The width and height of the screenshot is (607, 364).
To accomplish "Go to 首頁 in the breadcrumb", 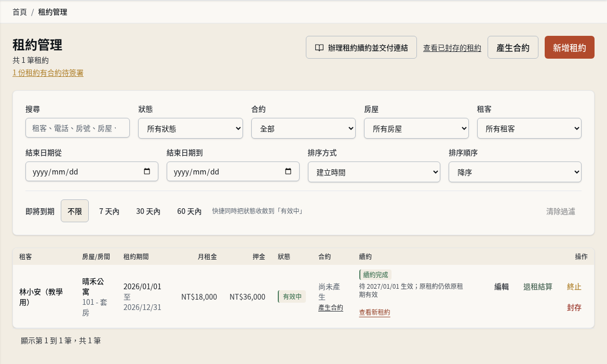I will coord(20,12).
